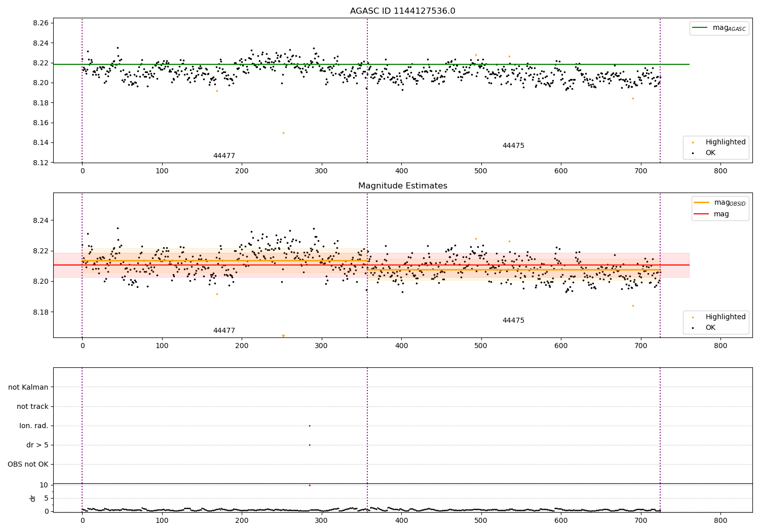Click the 'OBS not OK' axis label

[28, 464]
